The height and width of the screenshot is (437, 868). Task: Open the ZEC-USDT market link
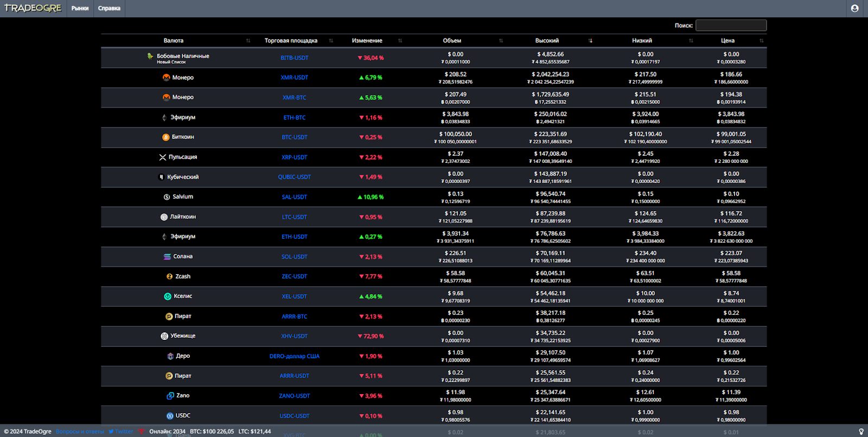pos(295,276)
